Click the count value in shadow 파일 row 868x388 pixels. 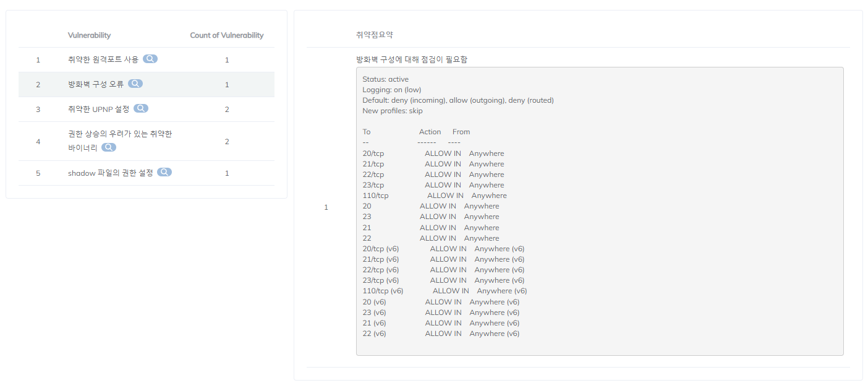227,173
